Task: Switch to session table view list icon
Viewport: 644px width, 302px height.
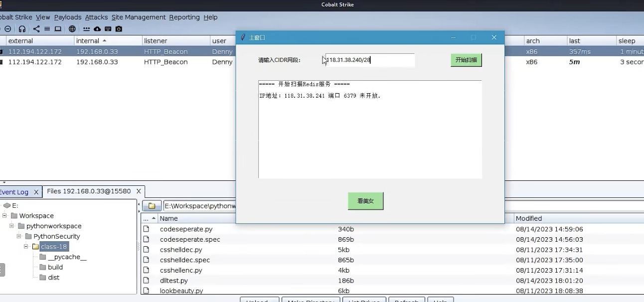Action: click(x=47, y=29)
